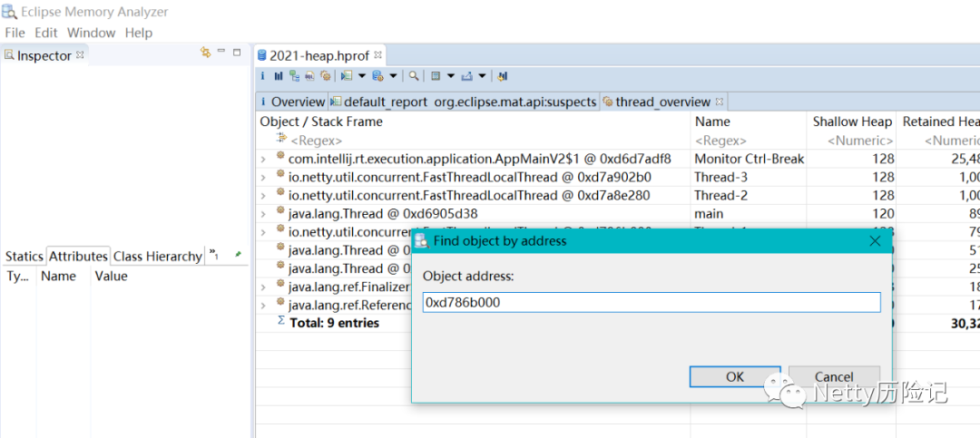Expand the java.lang.ref.Finalizer thread row
The height and width of the screenshot is (438, 980).
pyautogui.click(x=263, y=287)
